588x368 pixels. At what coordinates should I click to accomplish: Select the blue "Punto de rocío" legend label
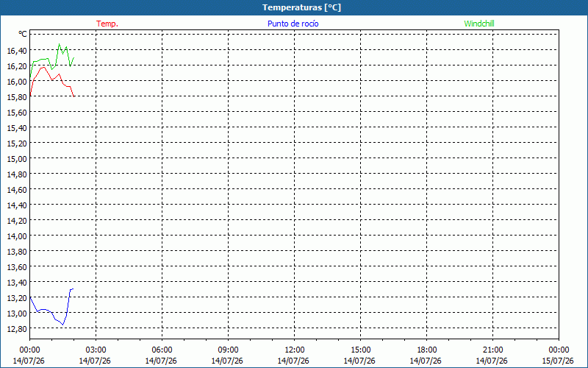[x=293, y=24]
